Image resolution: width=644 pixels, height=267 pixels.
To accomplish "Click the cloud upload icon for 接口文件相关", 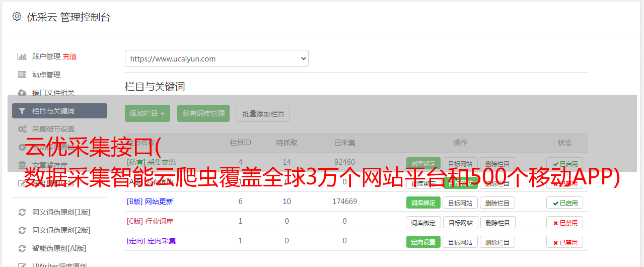I will pyautogui.click(x=22, y=93).
